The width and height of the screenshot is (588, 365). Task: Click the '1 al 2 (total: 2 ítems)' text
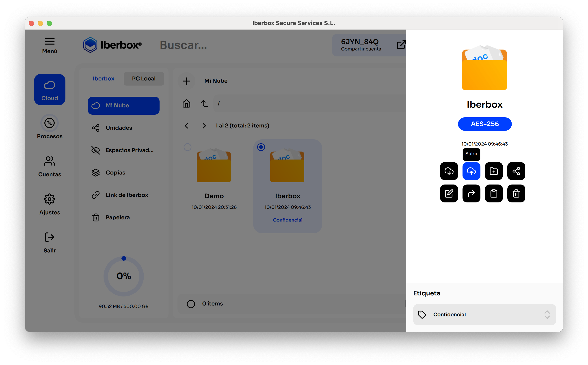click(242, 126)
